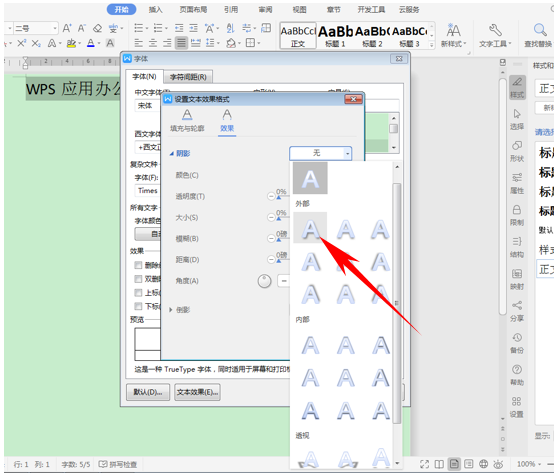
Task: Click the 默认(D)... button
Action: pyautogui.click(x=148, y=392)
